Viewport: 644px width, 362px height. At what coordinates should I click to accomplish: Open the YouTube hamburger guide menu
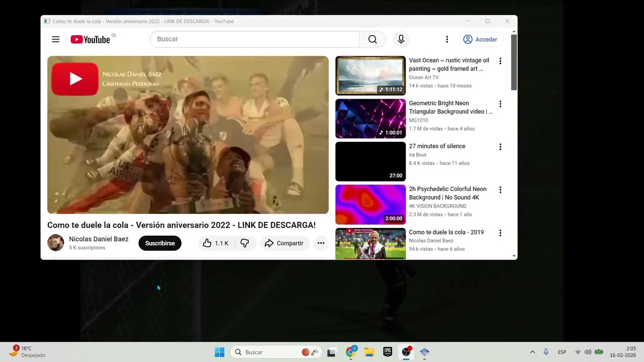click(56, 39)
